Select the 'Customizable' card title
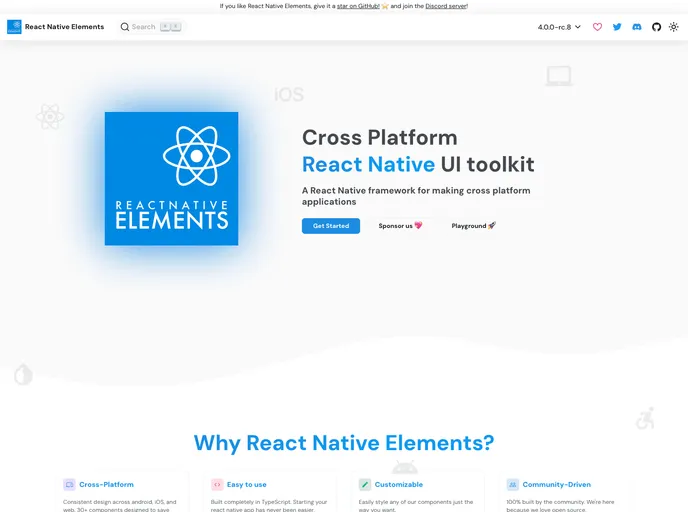The width and height of the screenshot is (688, 512). pos(399,484)
